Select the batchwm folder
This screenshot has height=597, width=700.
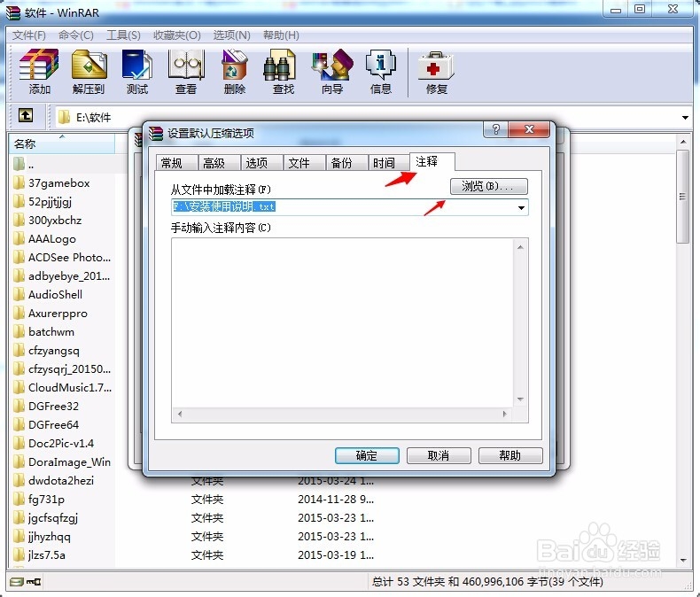pyautogui.click(x=43, y=332)
